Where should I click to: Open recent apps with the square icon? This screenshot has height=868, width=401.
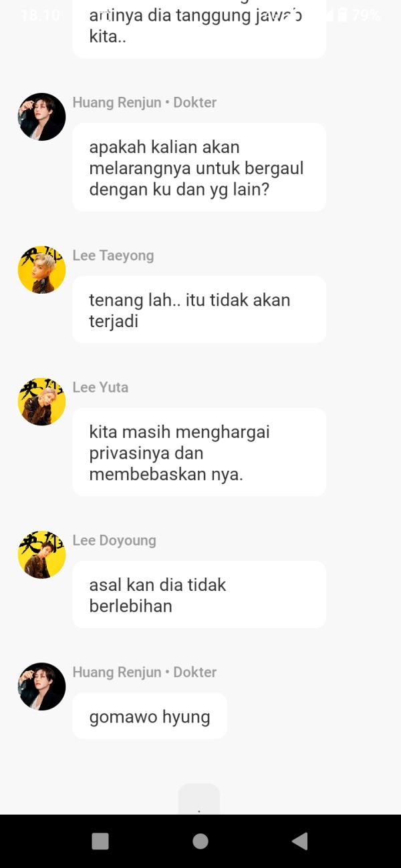point(100,841)
